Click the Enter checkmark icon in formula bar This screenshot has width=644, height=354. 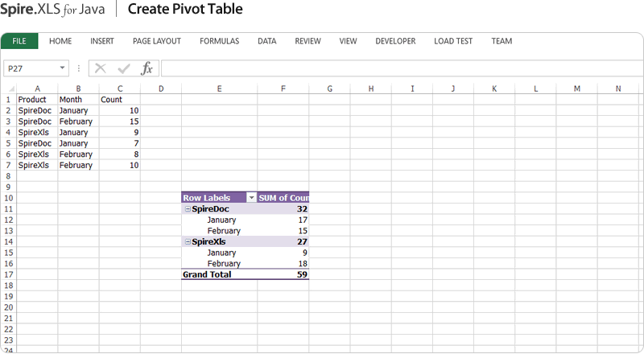click(123, 68)
